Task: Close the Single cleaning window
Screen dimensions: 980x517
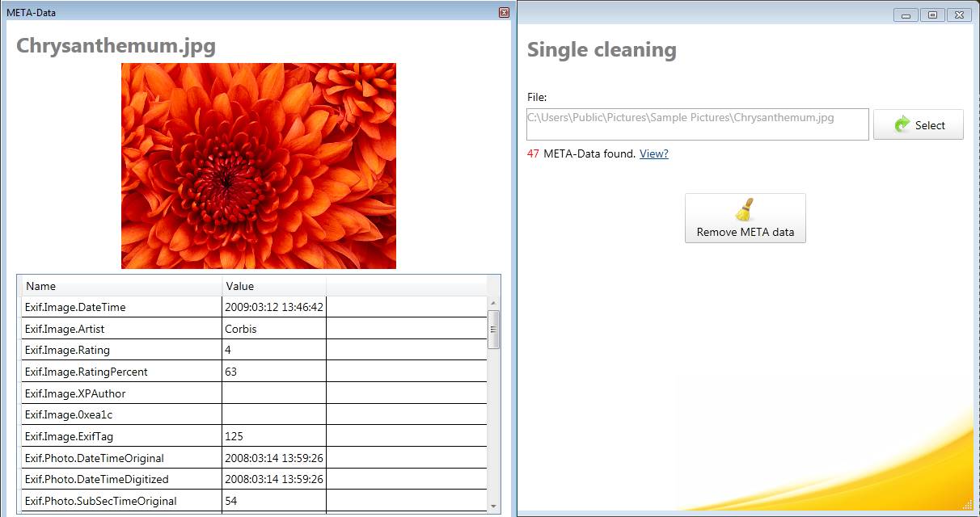Action: [958, 15]
